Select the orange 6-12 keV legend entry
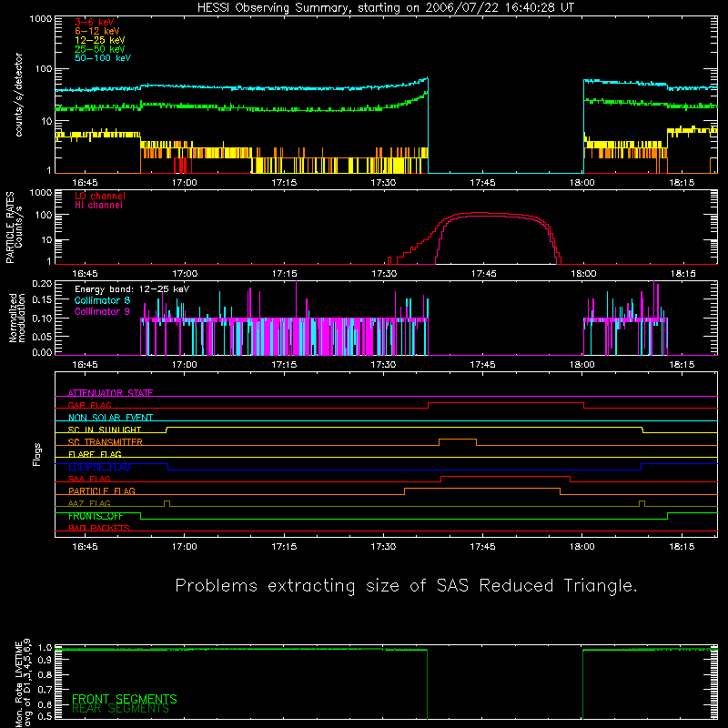The width and height of the screenshot is (728, 728). click(97, 31)
